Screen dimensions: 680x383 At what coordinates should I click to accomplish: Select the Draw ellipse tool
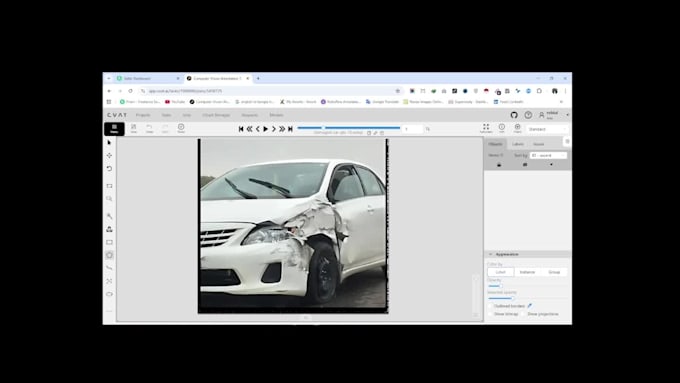(x=109, y=294)
